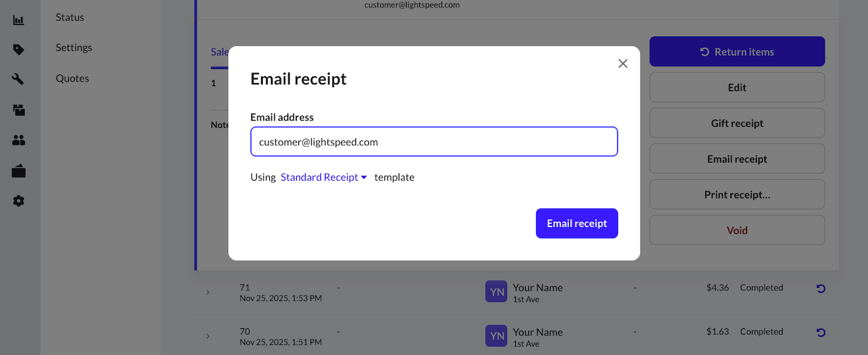
Task: Open the Settings gear icon in sidebar
Action: tap(19, 201)
